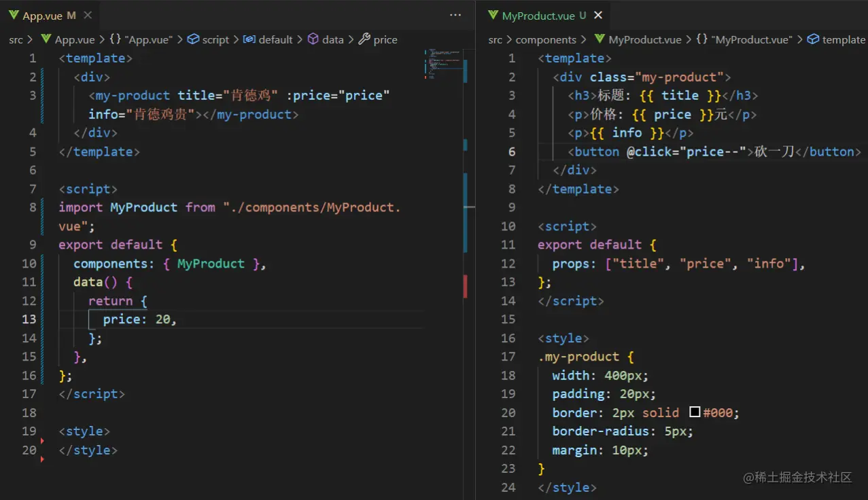Click "export default {" in MyProduct.vue

(x=597, y=245)
